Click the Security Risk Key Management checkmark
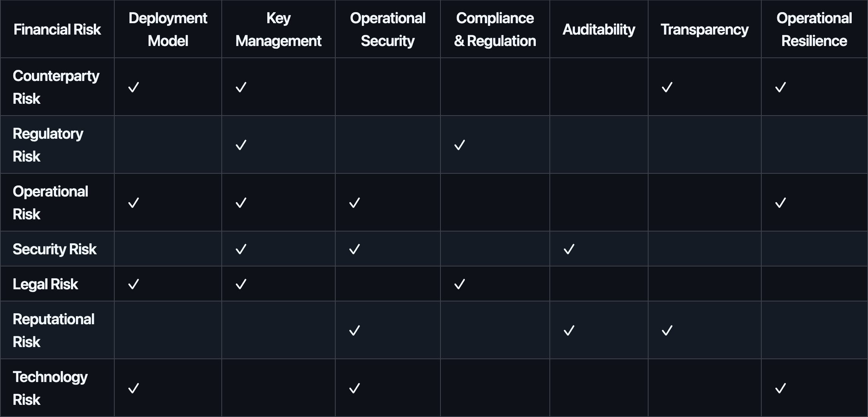The width and height of the screenshot is (868, 417). pos(241,249)
